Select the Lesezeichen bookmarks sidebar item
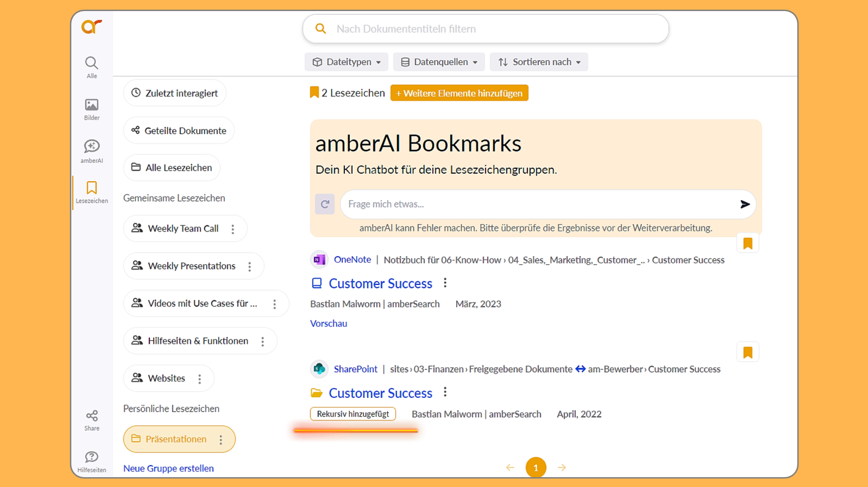The height and width of the screenshot is (487, 868). point(92,192)
